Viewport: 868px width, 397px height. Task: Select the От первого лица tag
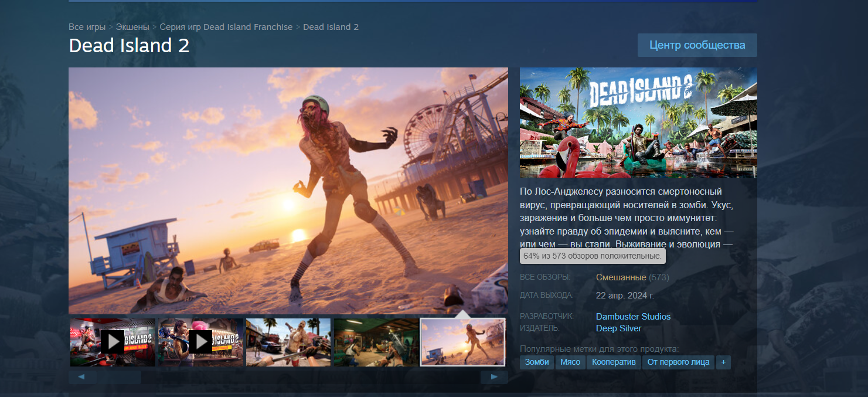(x=678, y=362)
